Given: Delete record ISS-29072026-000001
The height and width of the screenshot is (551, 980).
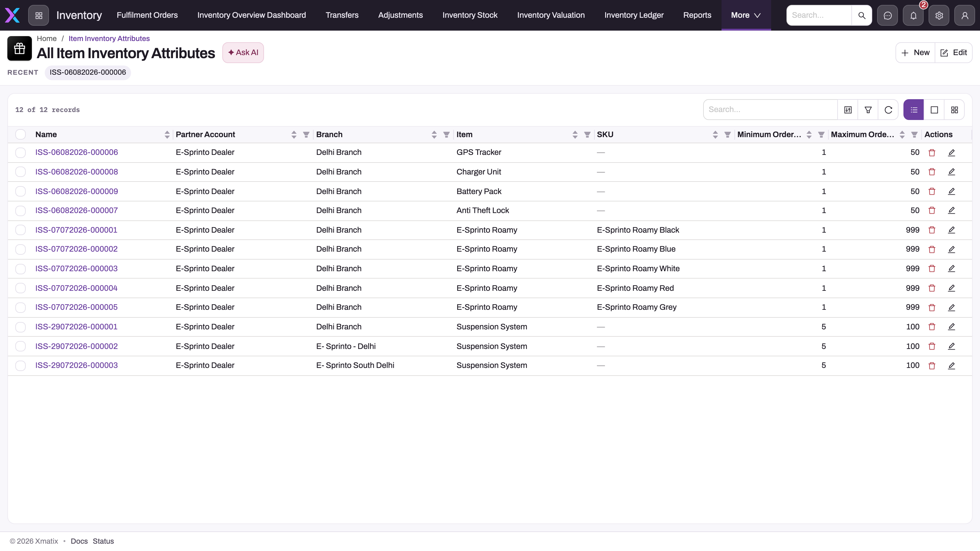Looking at the screenshot, I should (x=932, y=327).
